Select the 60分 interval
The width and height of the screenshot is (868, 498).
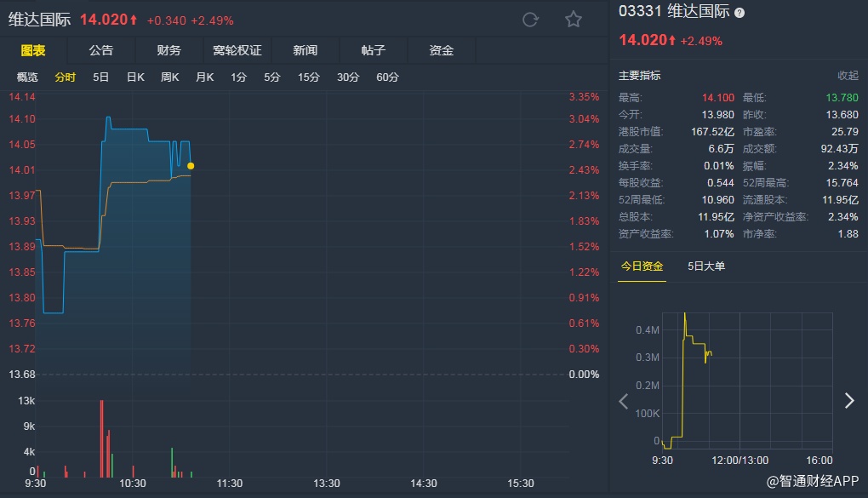[387, 77]
